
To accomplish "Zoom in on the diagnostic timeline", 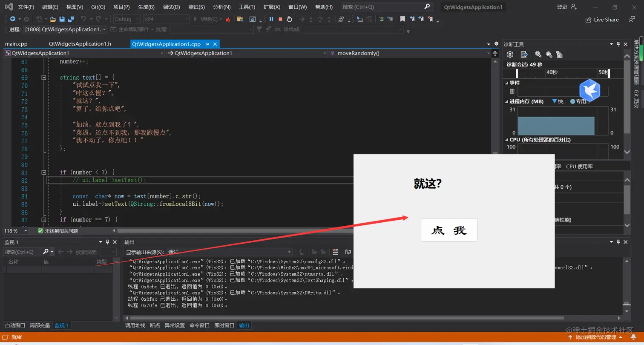I will pyautogui.click(x=538, y=54).
